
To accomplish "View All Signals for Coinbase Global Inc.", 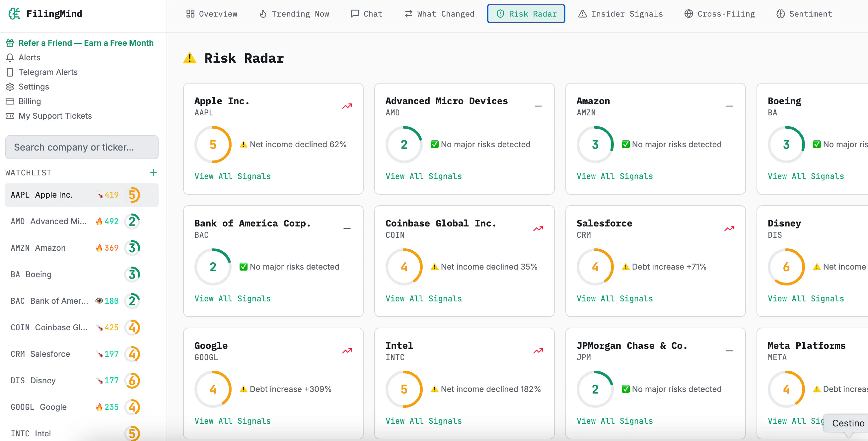I will [x=423, y=298].
